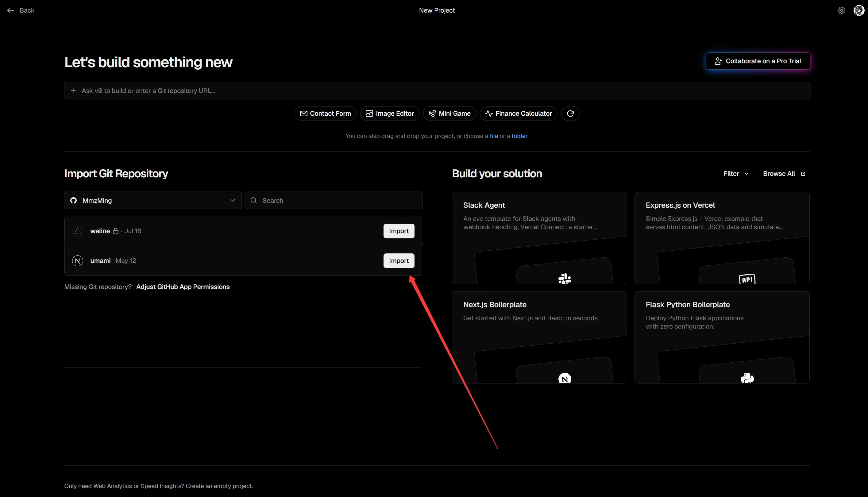Click Collaborate on a Pro Trial
The height and width of the screenshot is (497, 868).
click(758, 61)
